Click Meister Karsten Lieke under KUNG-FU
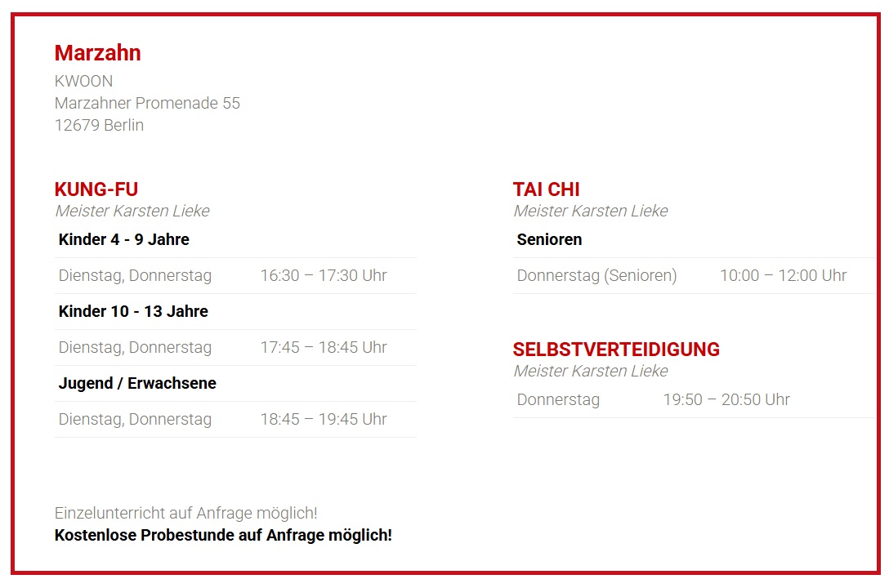Screen dimensions: 889x588 pos(132,211)
